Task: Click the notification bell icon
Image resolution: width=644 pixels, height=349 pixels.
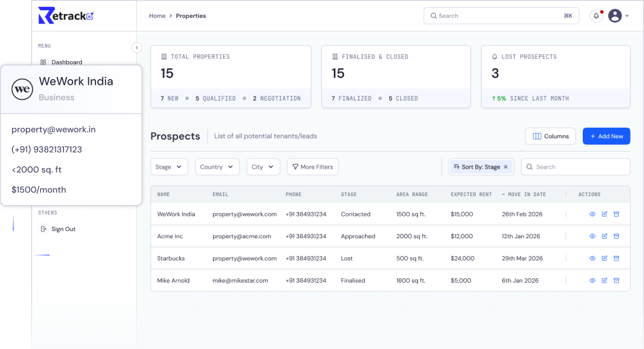Action: (596, 16)
